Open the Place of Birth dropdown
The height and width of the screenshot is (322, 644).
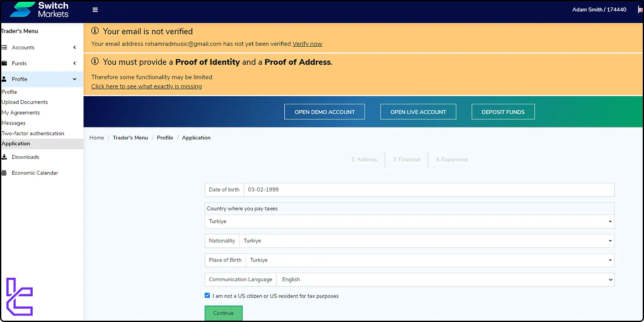pos(430,260)
